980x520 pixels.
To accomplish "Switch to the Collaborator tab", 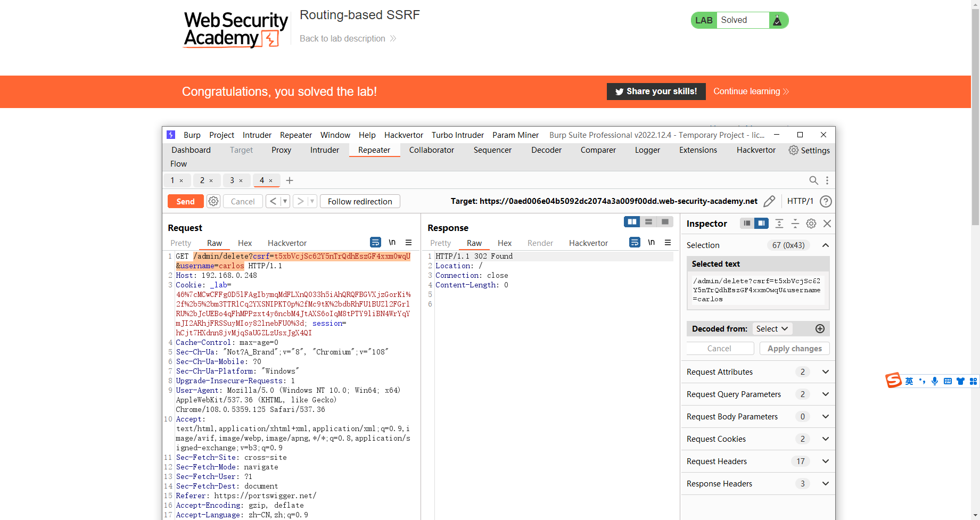I will tap(431, 150).
